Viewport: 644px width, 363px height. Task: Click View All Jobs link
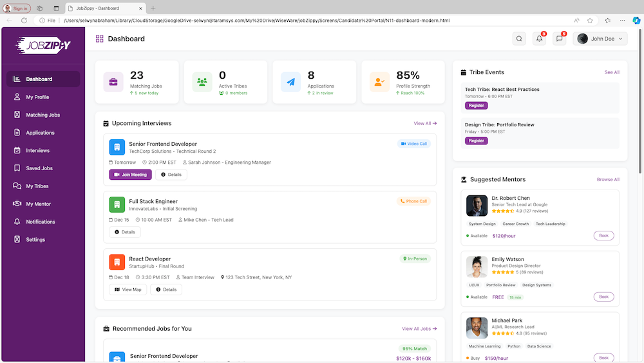pyautogui.click(x=419, y=329)
